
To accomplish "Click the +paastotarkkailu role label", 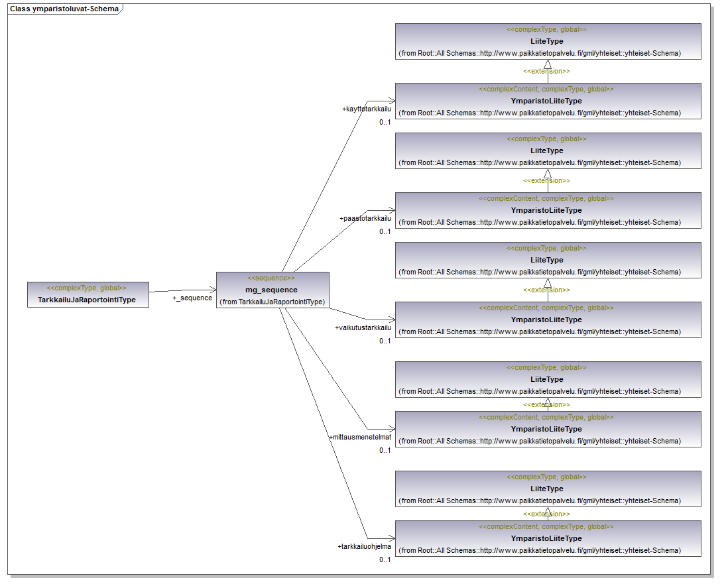I will point(365,218).
